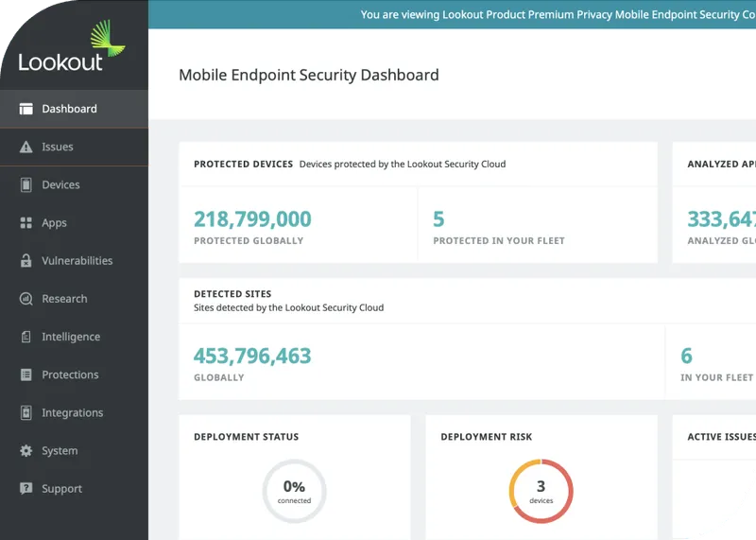Go to the Issues section
The width and height of the screenshot is (756, 540).
75,147
